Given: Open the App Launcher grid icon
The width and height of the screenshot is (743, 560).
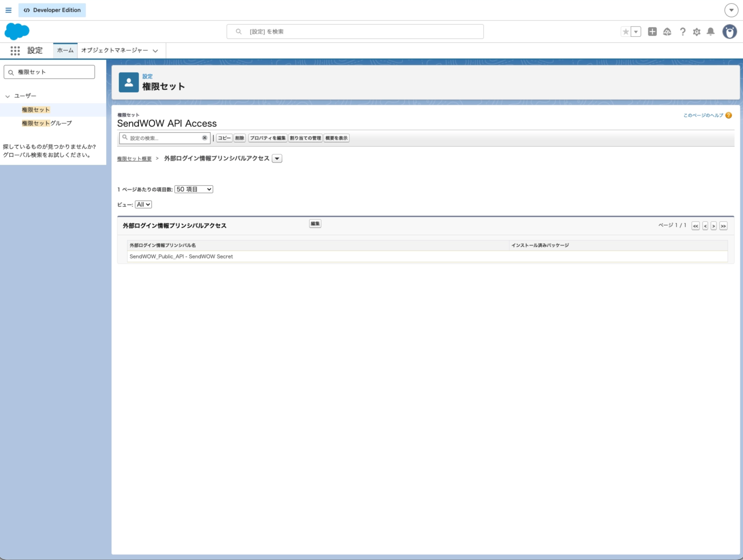Looking at the screenshot, I should point(15,50).
